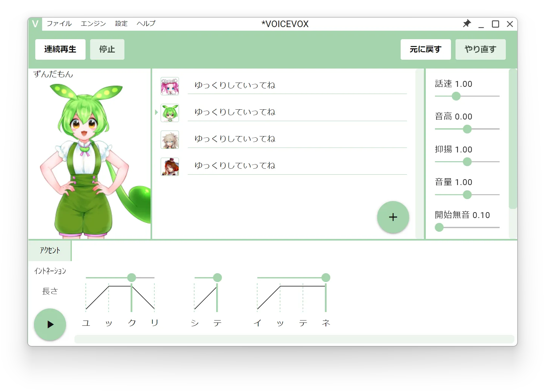
Task: Switch to the イントネーション tab
Action: coord(50,271)
